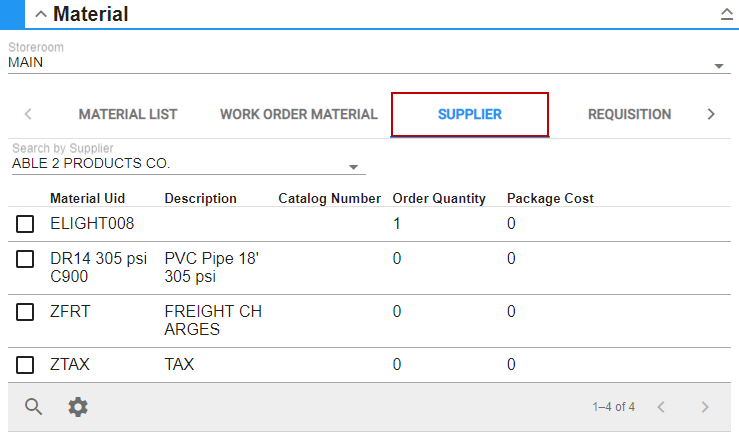This screenshot has width=739, height=432.
Task: Open the Storeroom dropdown
Action: pyautogui.click(x=718, y=66)
